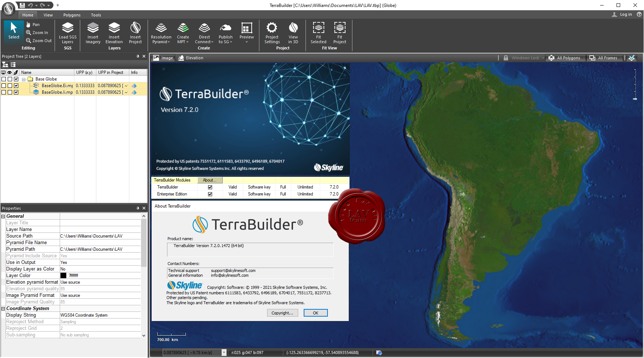The width and height of the screenshot is (644, 358).
Task: Open the Skyline application menu orb
Action: pos(8,8)
